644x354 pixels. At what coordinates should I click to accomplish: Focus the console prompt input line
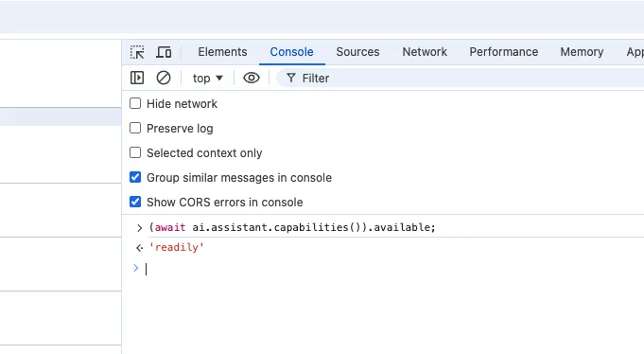pyautogui.click(x=394, y=269)
